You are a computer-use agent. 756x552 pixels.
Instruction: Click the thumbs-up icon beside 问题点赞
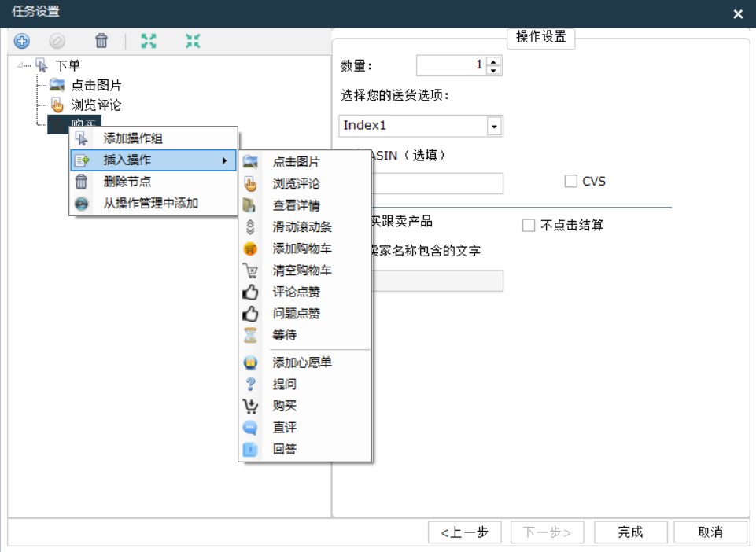pos(250,314)
